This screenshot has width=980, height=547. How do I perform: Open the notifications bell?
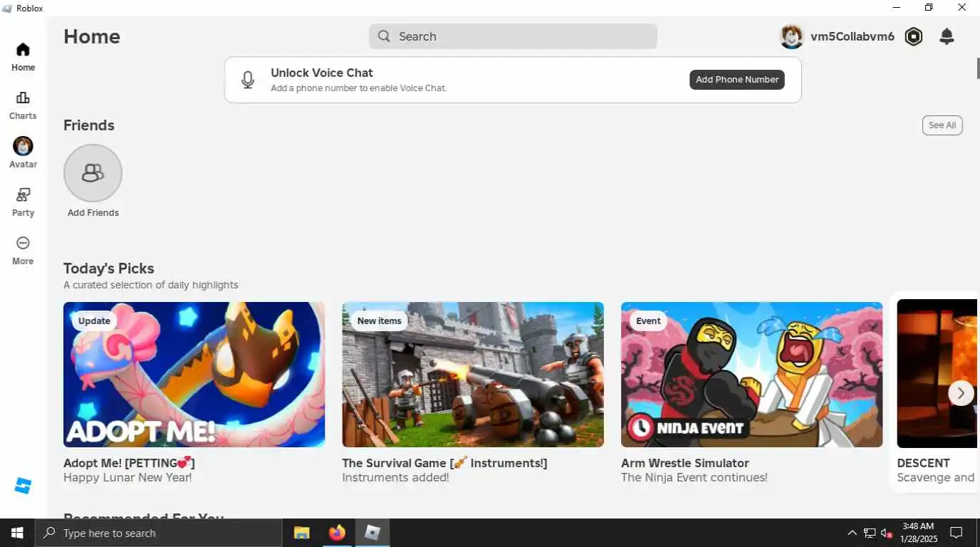click(x=947, y=36)
